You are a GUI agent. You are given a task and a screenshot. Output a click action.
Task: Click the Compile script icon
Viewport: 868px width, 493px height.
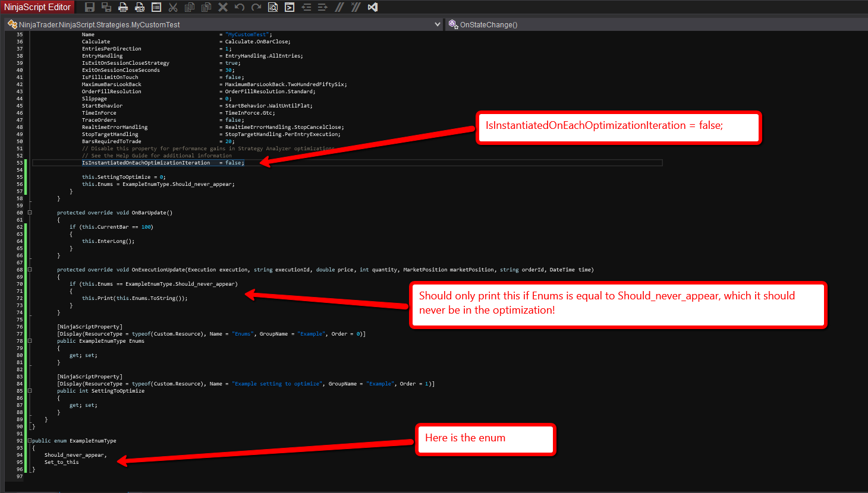290,7
